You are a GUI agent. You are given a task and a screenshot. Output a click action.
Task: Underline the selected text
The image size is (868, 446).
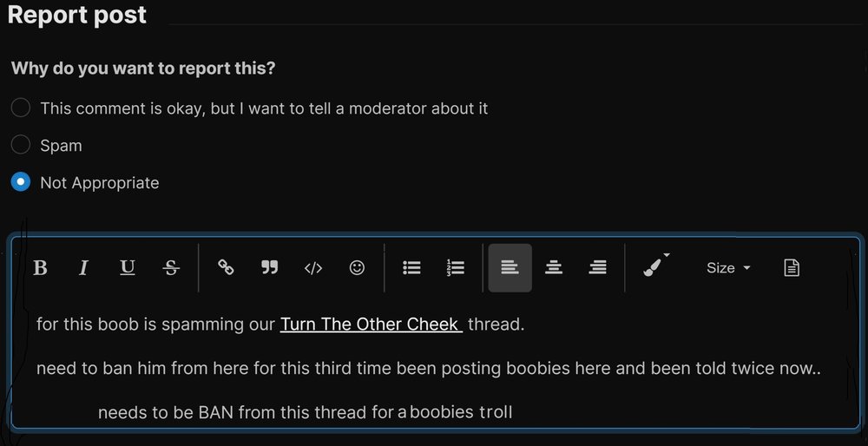point(128,268)
